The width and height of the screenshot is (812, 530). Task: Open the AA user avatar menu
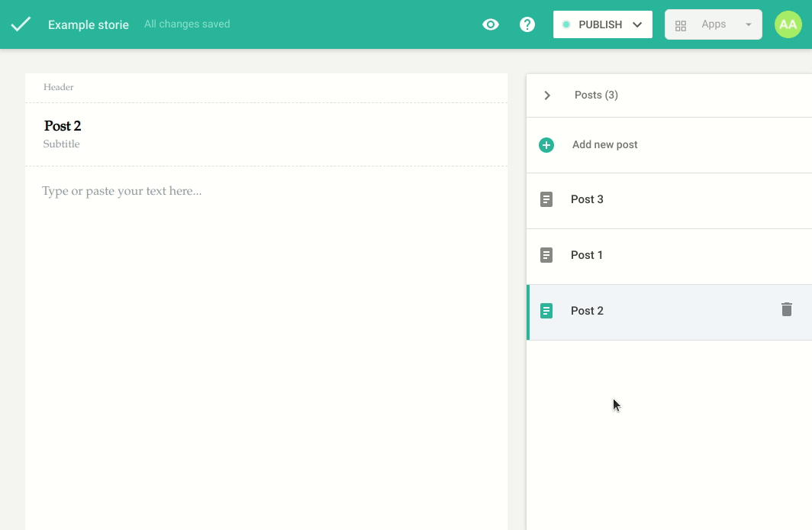click(x=788, y=24)
